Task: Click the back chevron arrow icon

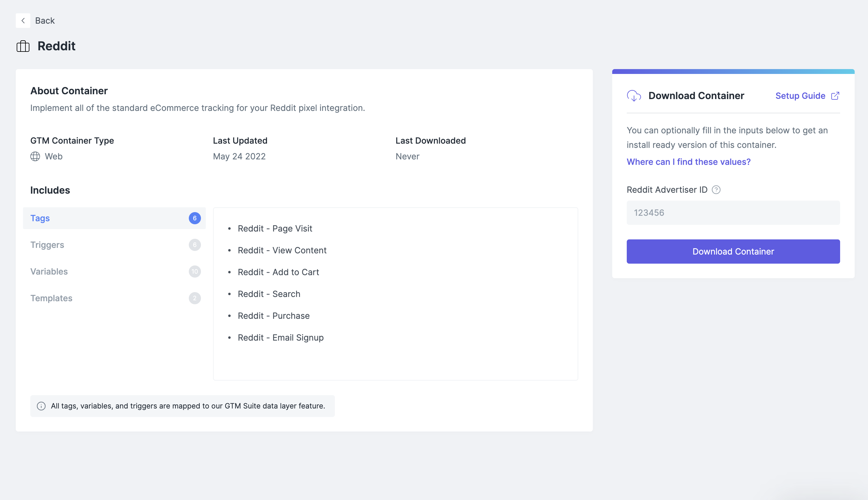Action: (23, 21)
